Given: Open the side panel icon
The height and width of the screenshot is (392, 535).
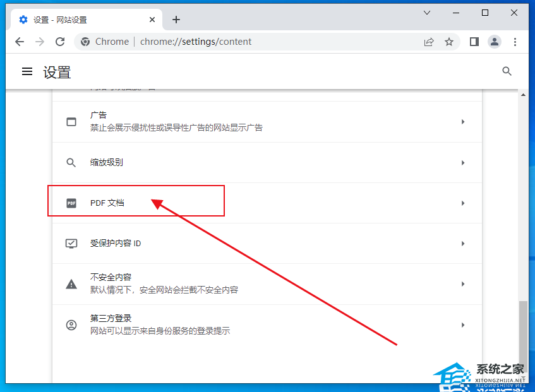Looking at the screenshot, I should tap(474, 42).
